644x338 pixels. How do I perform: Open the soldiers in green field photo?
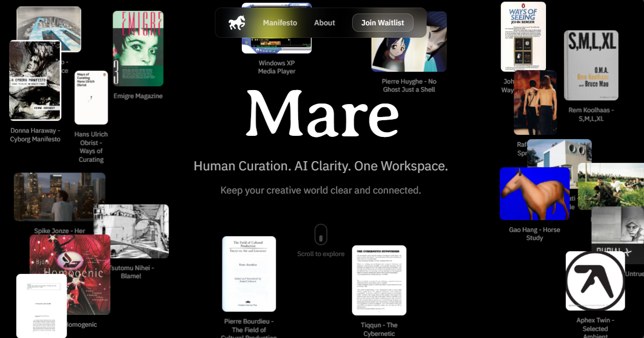[x=611, y=186]
